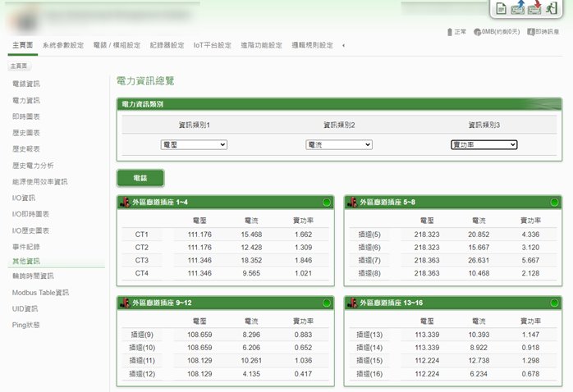Switch to the IoT平台設定 tab

(212, 46)
